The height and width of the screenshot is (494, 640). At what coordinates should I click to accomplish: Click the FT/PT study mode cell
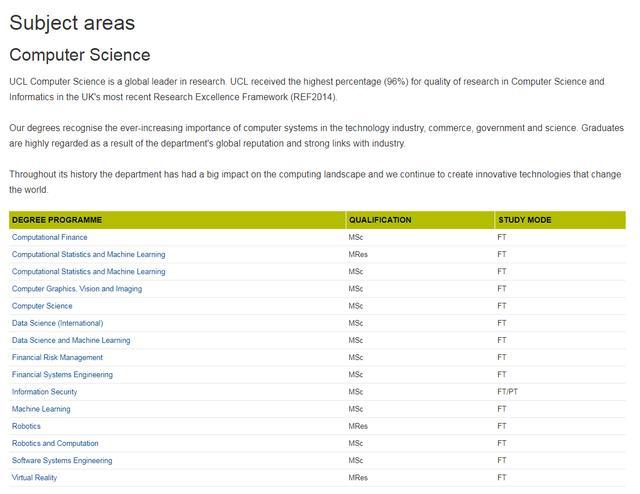click(507, 392)
